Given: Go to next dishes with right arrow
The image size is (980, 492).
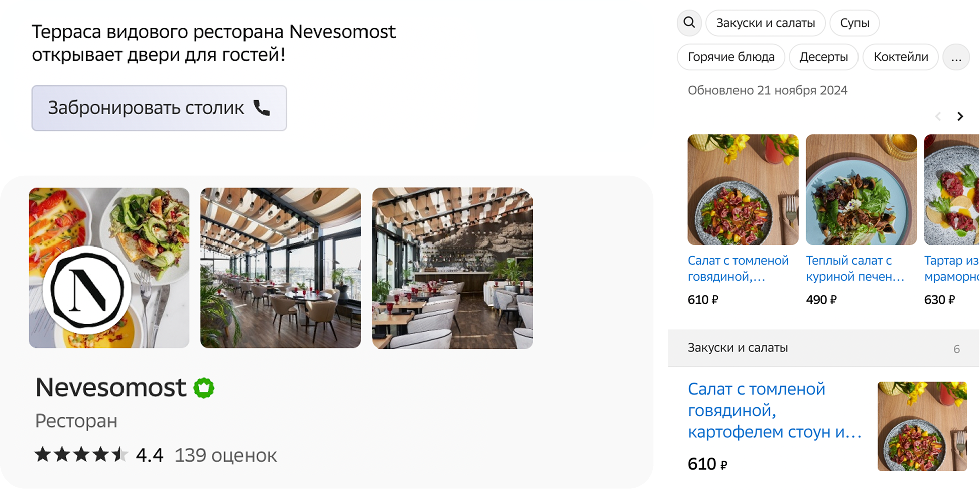Looking at the screenshot, I should (x=960, y=116).
